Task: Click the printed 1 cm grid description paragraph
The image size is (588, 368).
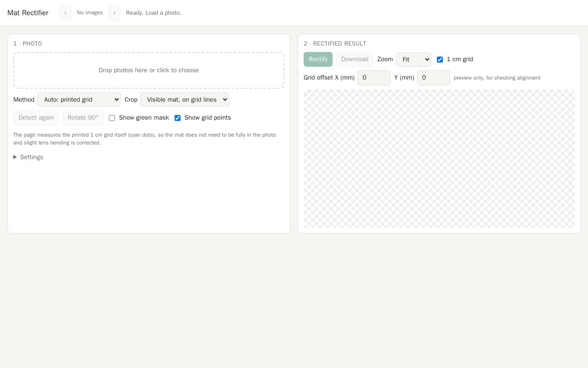Action: 145,139
